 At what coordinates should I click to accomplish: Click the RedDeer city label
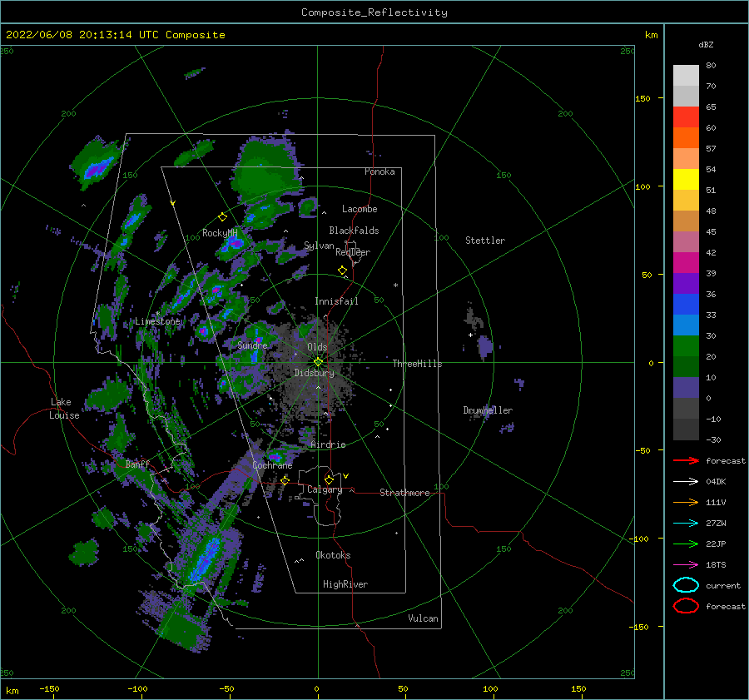coord(353,252)
